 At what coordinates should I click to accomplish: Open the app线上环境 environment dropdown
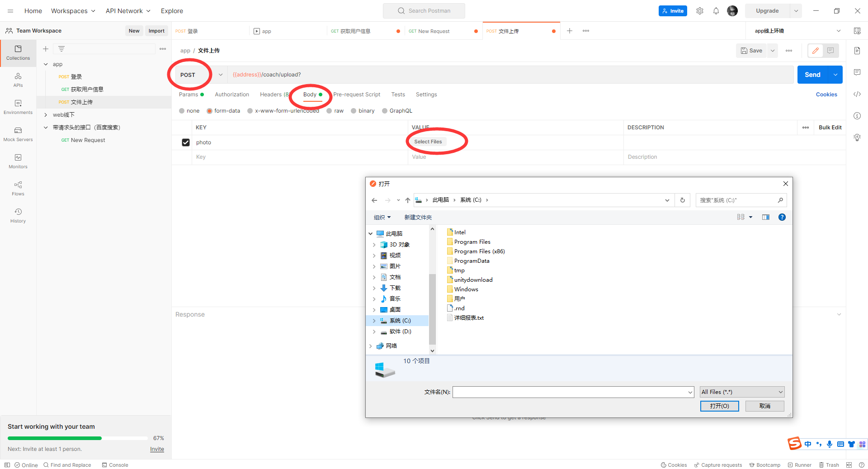[x=797, y=31]
